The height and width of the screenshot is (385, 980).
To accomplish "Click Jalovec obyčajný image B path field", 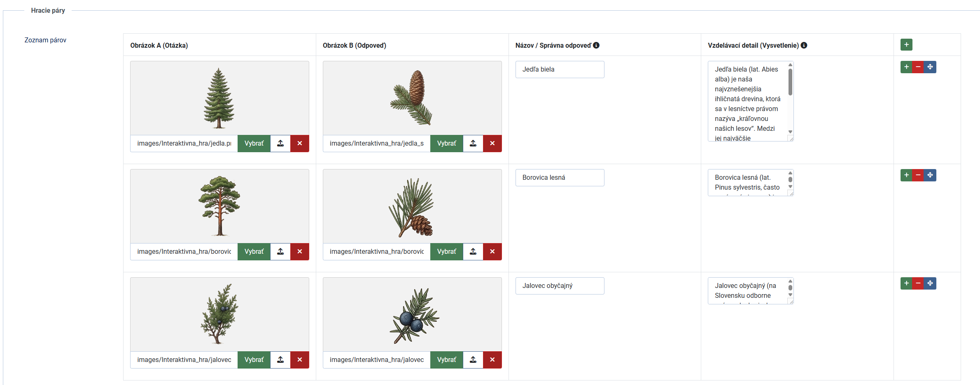I will pos(377,360).
